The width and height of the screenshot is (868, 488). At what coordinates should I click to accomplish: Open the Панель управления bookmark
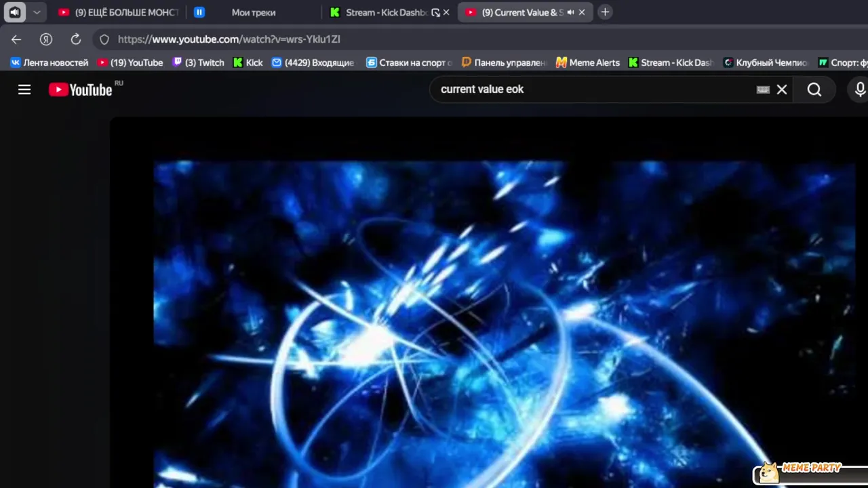[x=503, y=62]
